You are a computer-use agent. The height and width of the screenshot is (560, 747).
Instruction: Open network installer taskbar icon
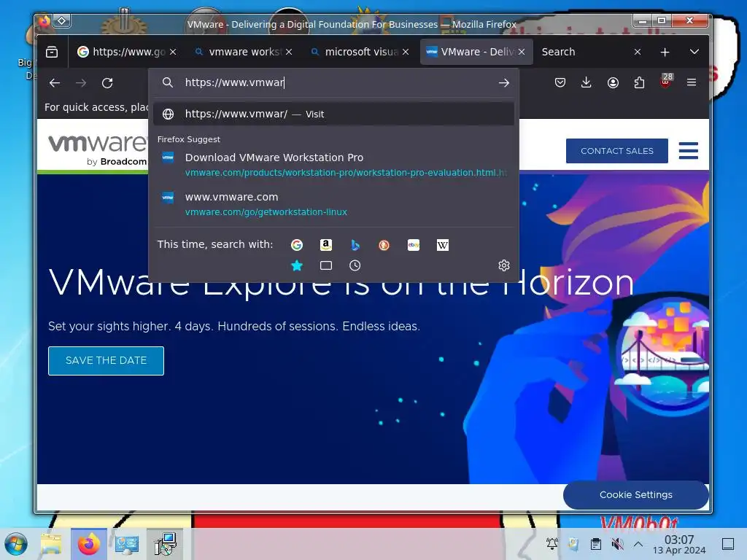165,544
